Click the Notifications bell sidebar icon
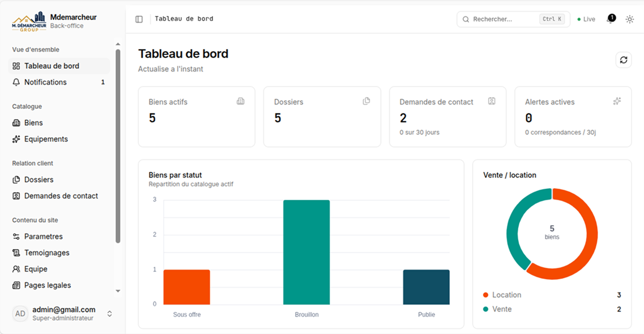 pyautogui.click(x=16, y=82)
